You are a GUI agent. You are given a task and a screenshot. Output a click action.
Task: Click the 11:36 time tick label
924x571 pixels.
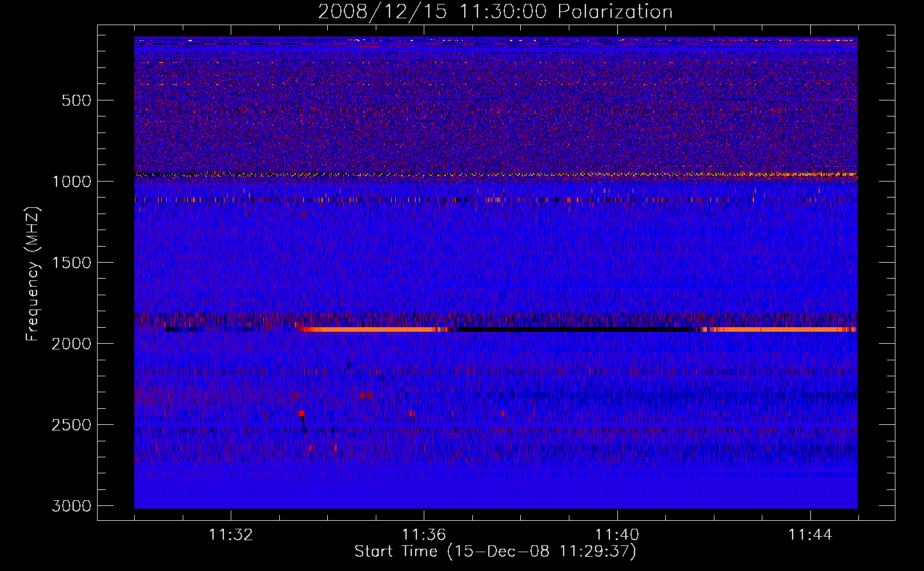tap(424, 535)
